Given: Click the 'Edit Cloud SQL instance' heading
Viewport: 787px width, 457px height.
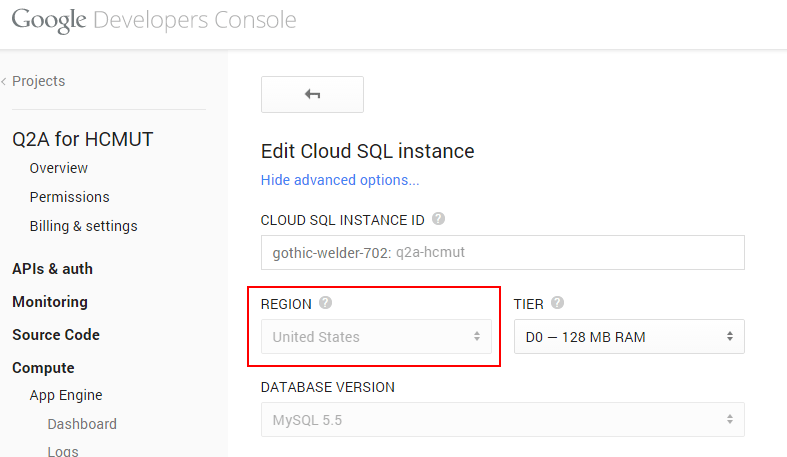Looking at the screenshot, I should click(x=367, y=151).
